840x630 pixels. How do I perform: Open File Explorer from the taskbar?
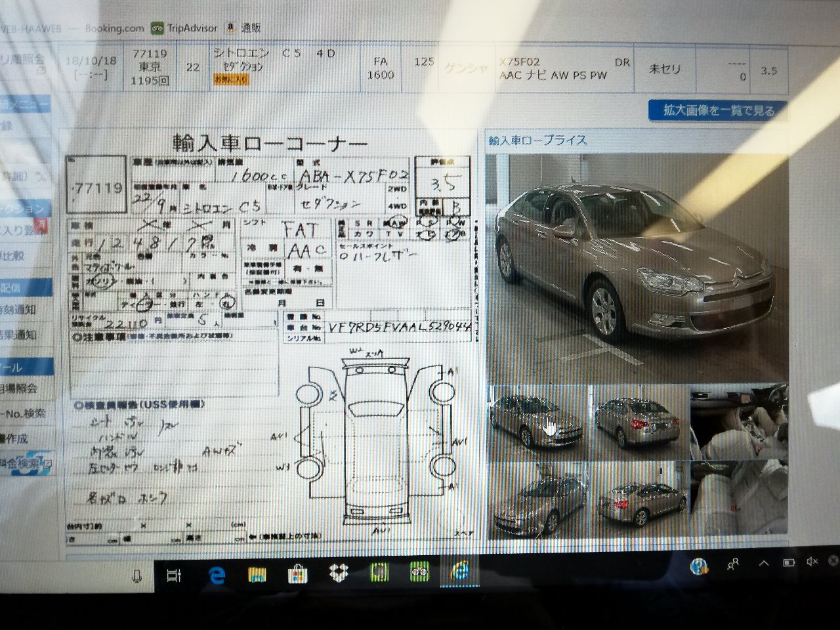(257, 576)
